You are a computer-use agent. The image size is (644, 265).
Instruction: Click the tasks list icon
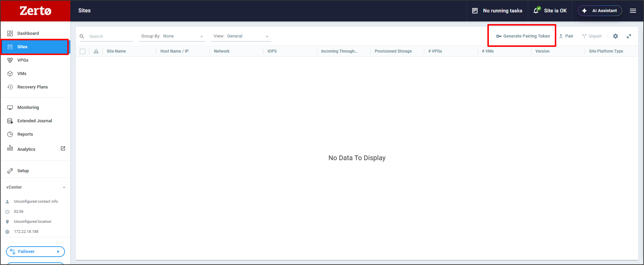(475, 11)
